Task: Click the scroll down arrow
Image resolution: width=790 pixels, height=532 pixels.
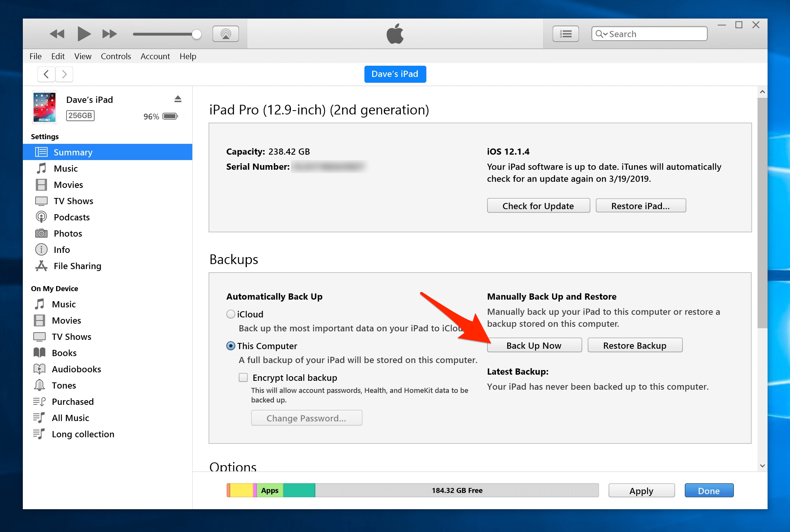Action: (x=762, y=466)
